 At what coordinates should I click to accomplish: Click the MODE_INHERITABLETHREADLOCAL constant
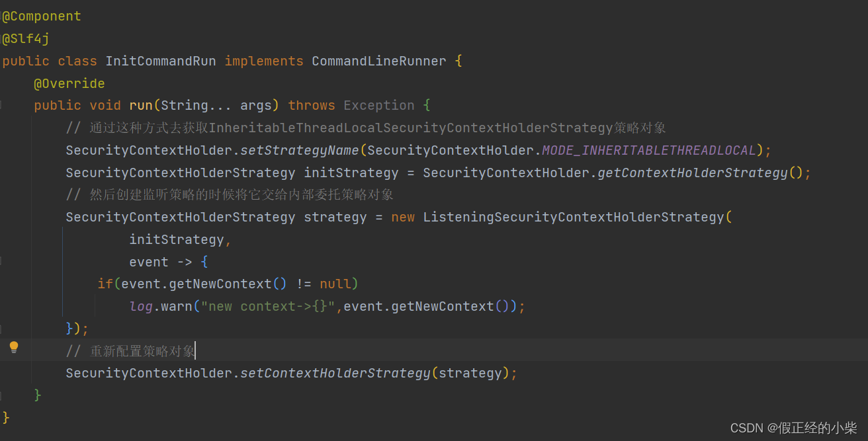pyautogui.click(x=648, y=149)
